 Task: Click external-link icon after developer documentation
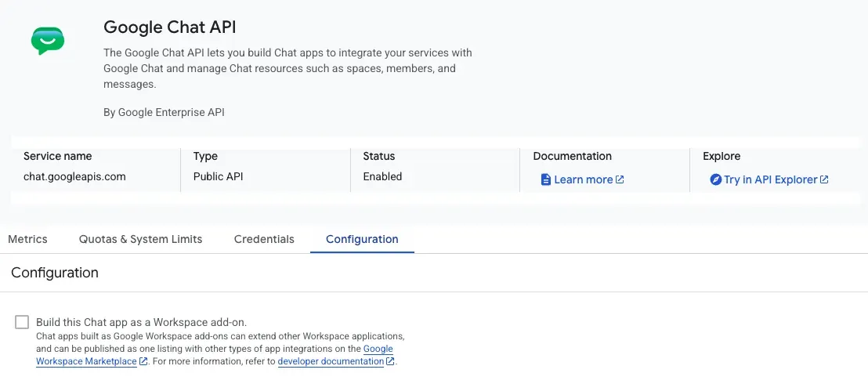390,361
